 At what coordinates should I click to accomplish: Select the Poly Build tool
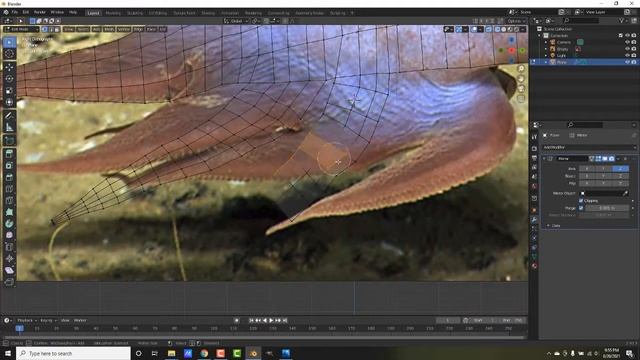click(x=9, y=212)
